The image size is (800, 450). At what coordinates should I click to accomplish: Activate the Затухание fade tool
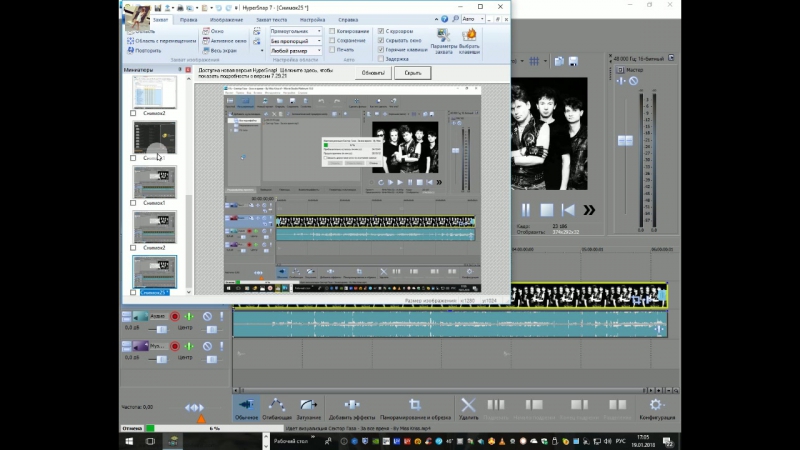pos(308,405)
